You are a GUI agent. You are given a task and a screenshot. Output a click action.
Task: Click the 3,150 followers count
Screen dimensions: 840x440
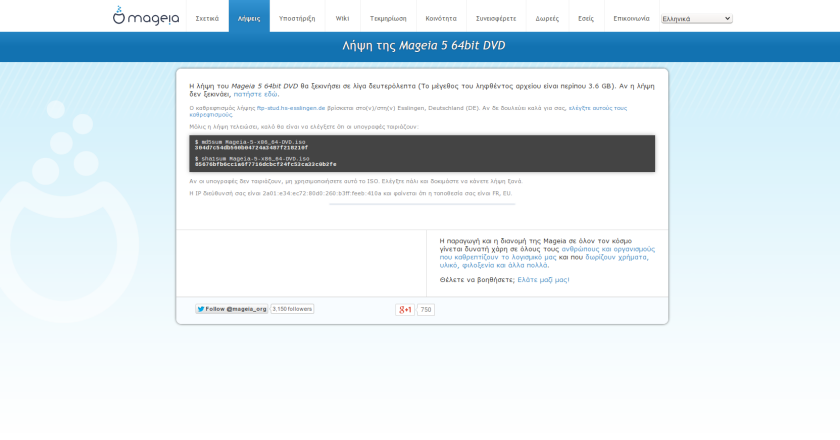point(292,309)
